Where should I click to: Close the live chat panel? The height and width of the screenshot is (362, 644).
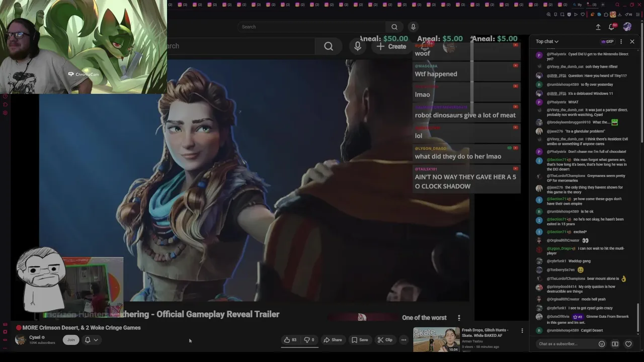tap(632, 41)
